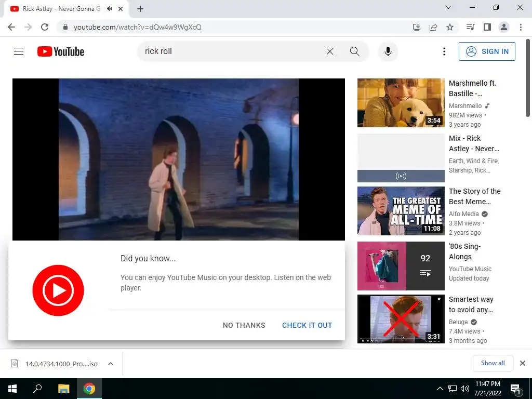The width and height of the screenshot is (532, 399).
Task: Click the Marshmello channel name
Action: coord(465,106)
